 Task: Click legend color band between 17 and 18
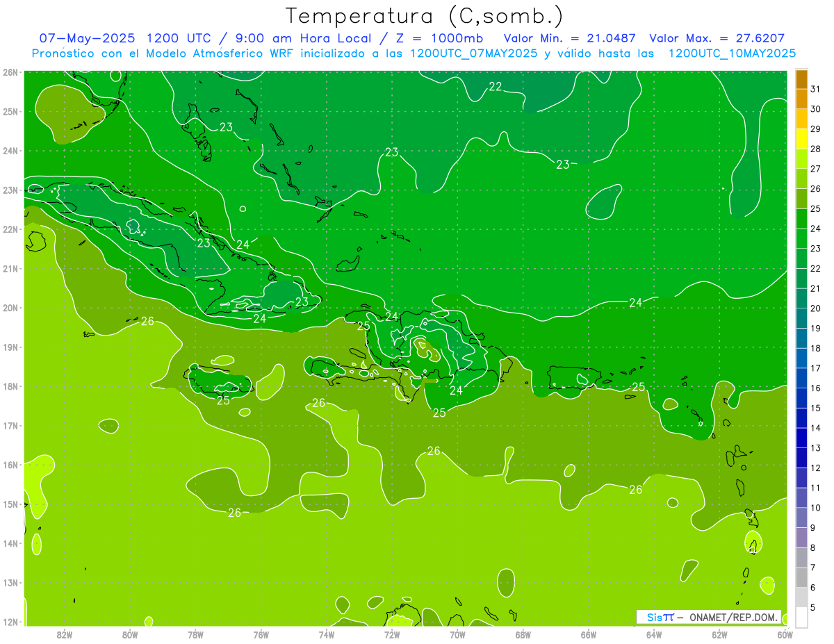(801, 358)
